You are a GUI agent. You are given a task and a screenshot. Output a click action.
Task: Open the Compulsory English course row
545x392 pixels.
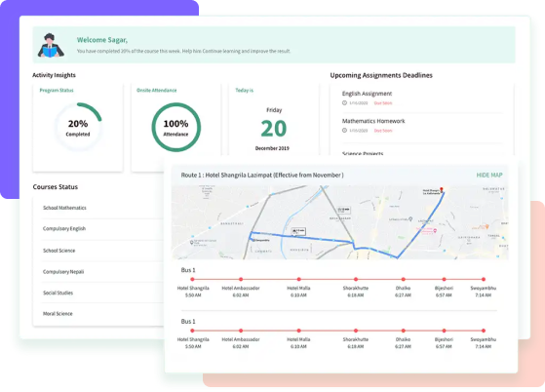(x=64, y=228)
